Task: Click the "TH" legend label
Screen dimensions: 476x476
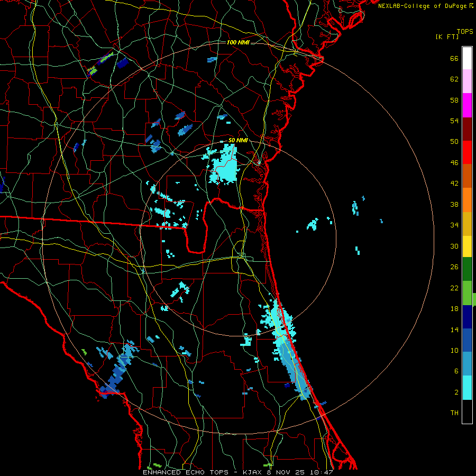Action: click(454, 413)
